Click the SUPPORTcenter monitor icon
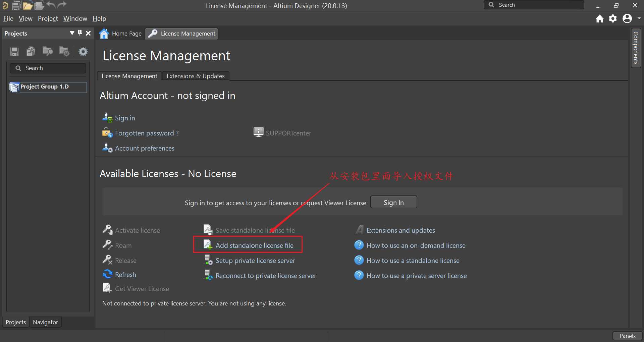 point(258,132)
